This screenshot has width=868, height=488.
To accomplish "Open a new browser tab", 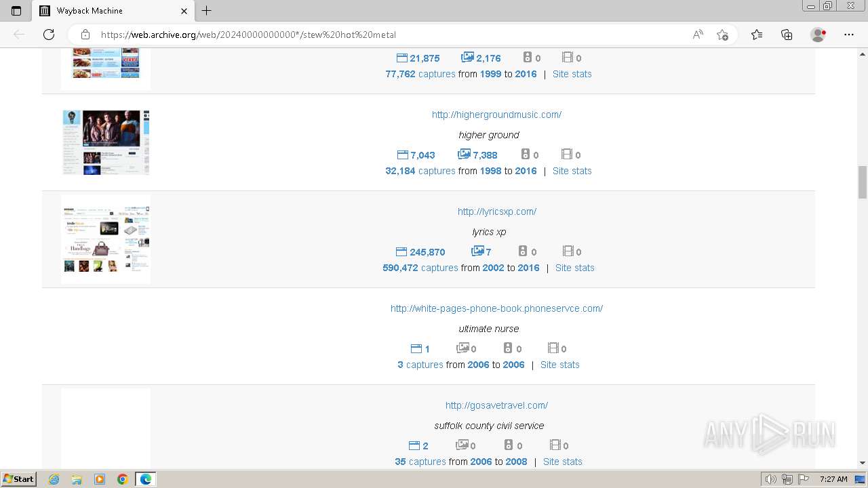I will click(x=207, y=11).
